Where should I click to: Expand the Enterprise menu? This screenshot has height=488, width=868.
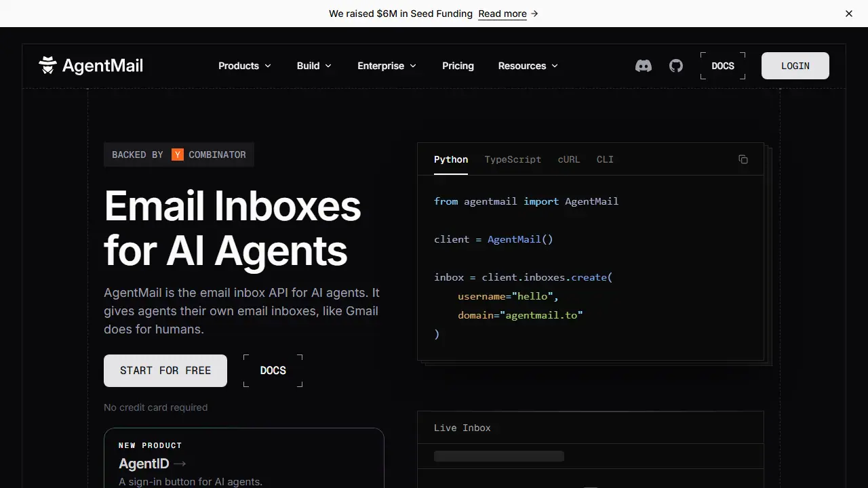pos(387,66)
